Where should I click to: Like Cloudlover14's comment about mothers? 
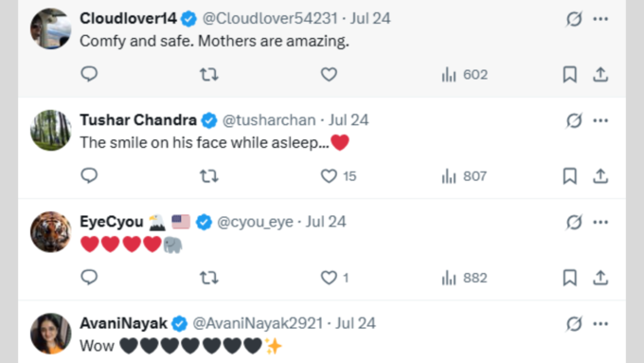tap(329, 75)
